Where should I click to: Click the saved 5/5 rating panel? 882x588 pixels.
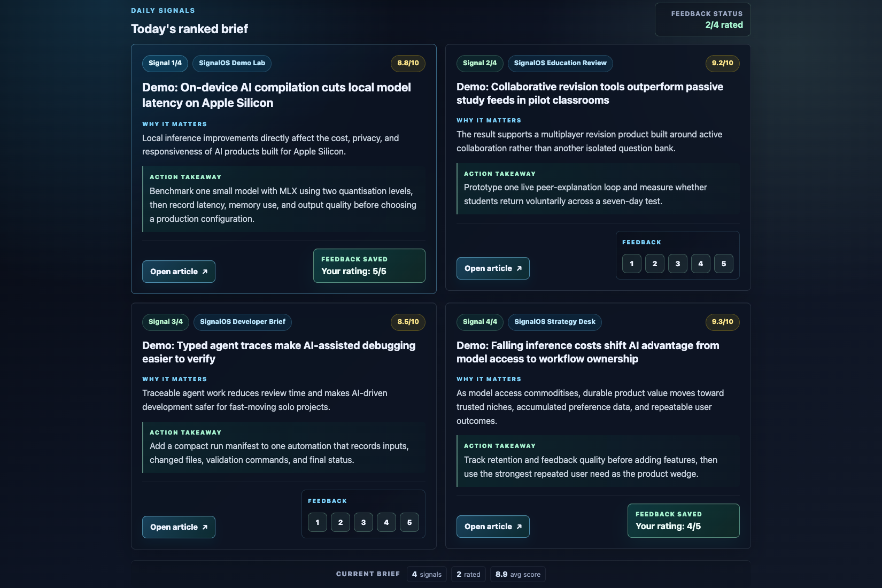pos(369,266)
